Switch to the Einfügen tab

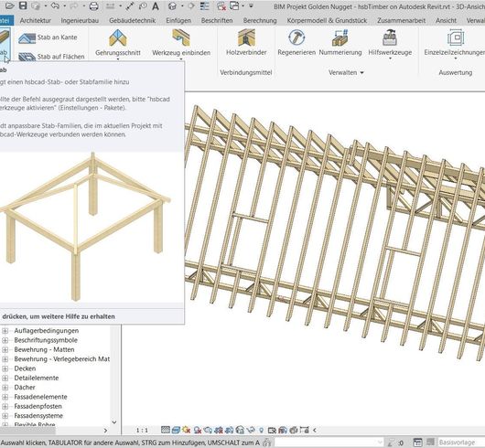point(178,20)
